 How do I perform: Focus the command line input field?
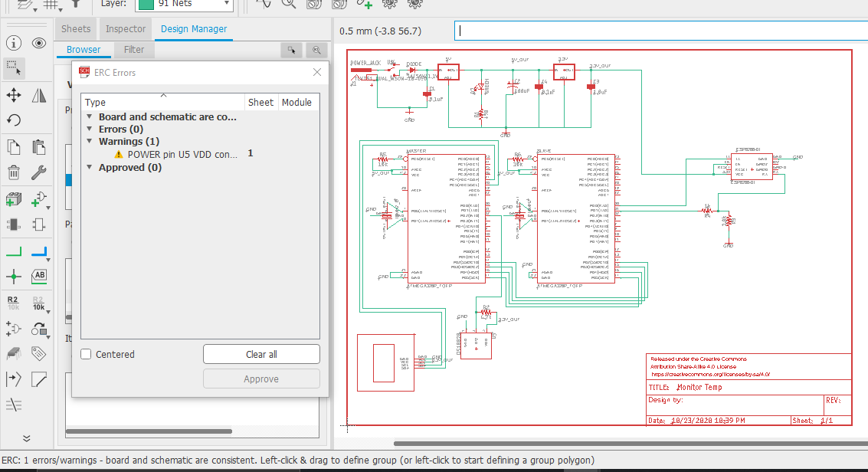pos(659,31)
